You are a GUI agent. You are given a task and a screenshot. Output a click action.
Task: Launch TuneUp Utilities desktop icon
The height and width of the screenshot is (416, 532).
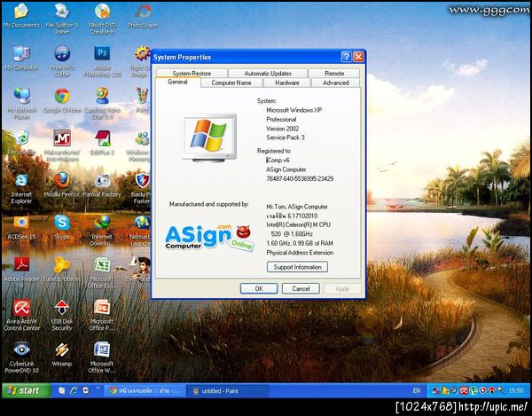[x=62, y=270]
